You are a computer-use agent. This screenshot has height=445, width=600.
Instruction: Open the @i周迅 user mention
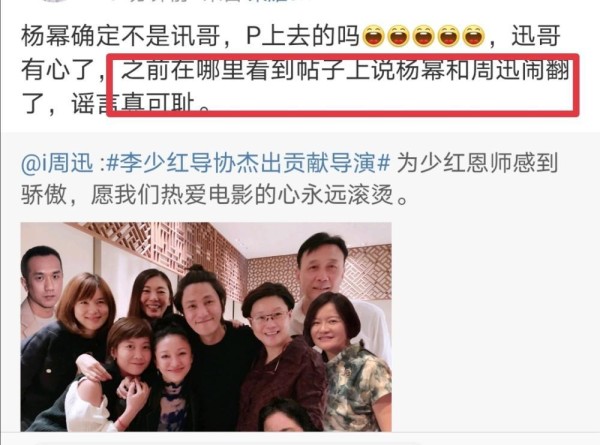pyautogui.click(x=57, y=164)
